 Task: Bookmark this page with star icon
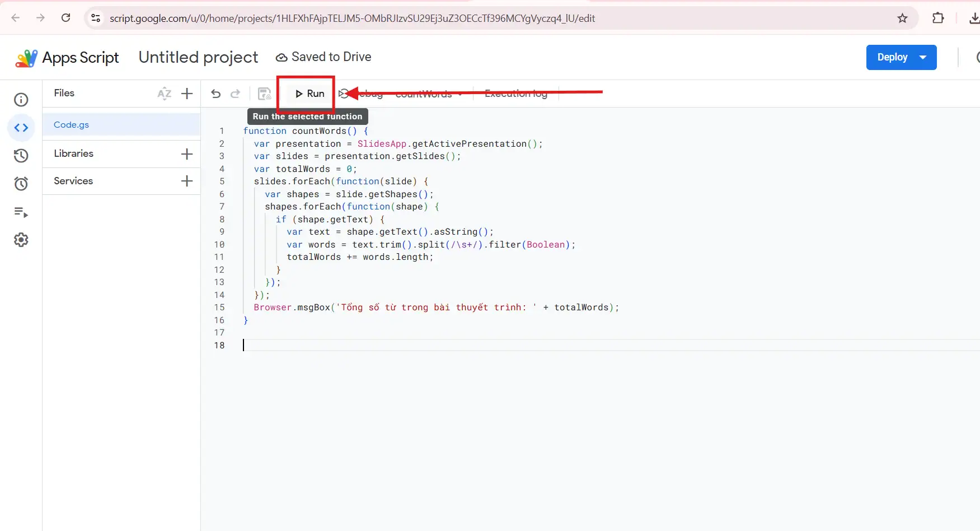(902, 18)
